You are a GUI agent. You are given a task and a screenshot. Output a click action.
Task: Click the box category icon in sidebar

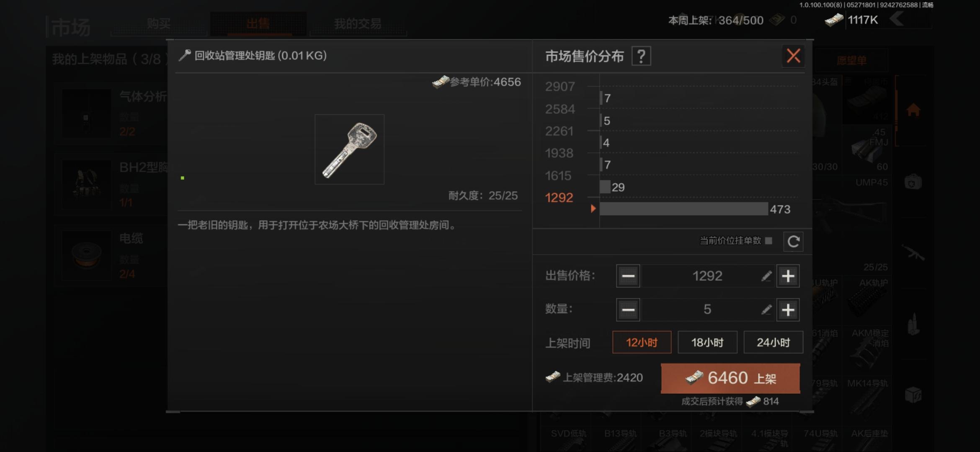(x=913, y=395)
